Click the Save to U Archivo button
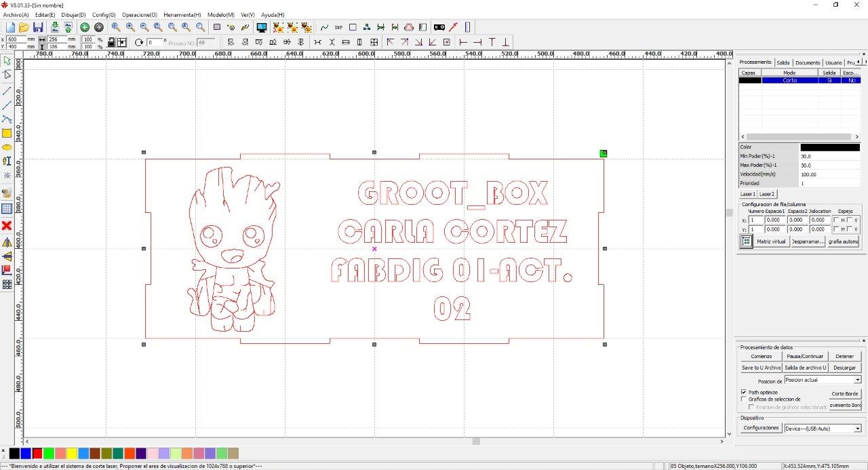This screenshot has width=868, height=470. coord(761,368)
